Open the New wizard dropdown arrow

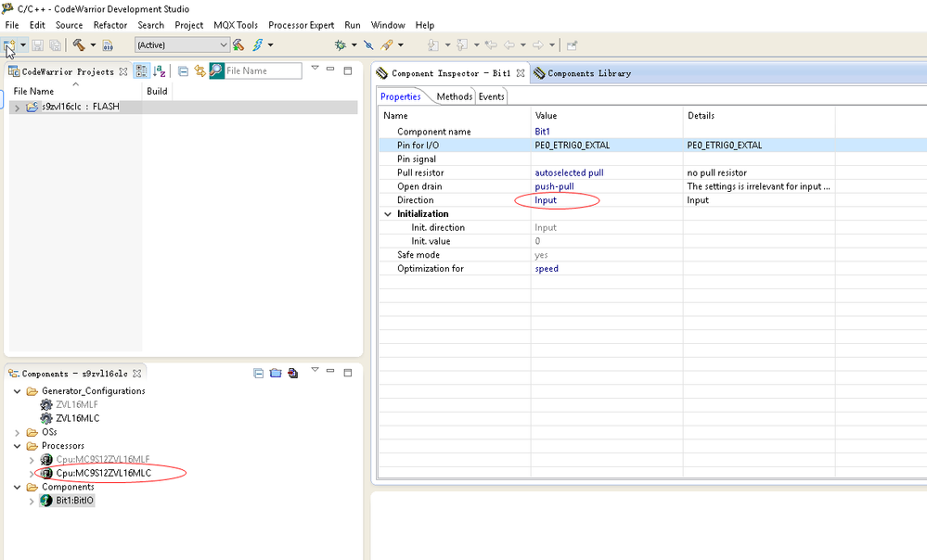(23, 45)
